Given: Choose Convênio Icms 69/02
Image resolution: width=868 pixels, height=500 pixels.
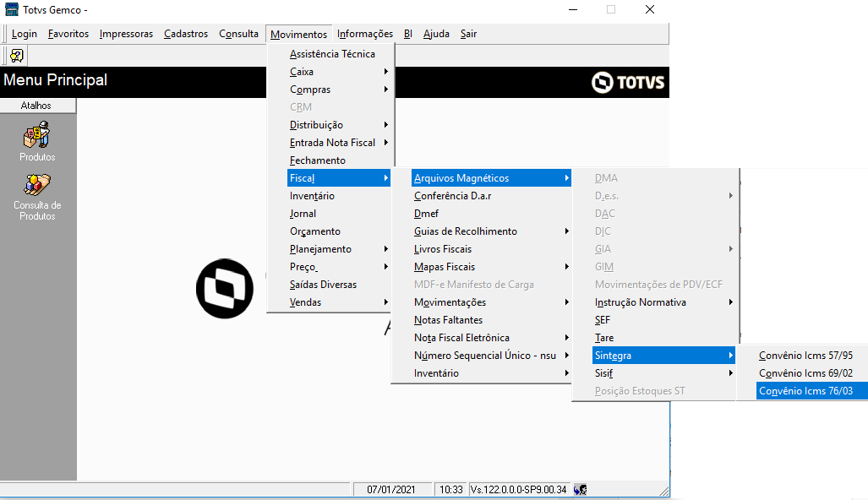Looking at the screenshot, I should point(811,372).
